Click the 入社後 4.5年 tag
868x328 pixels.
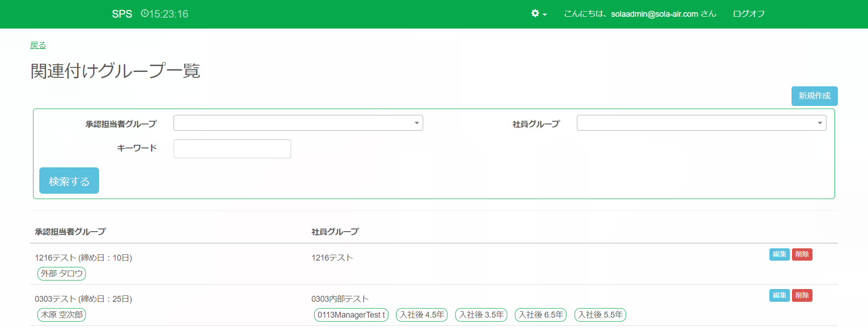421,315
